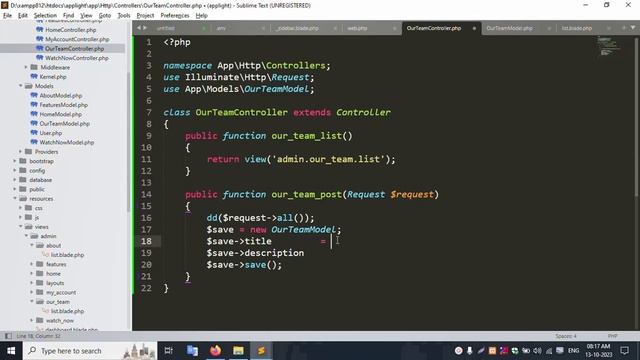The height and width of the screenshot is (360, 640).
Task: Click PHP syntax selector in status bar
Action: pyautogui.click(x=612, y=336)
